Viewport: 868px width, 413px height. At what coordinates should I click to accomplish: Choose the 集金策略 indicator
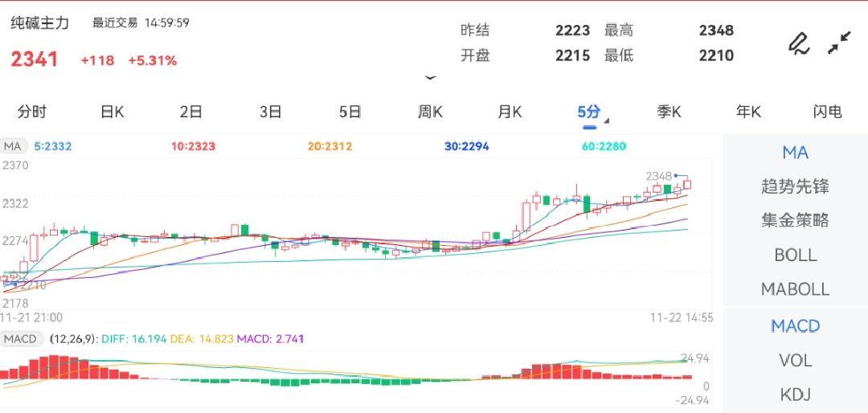pos(795,220)
